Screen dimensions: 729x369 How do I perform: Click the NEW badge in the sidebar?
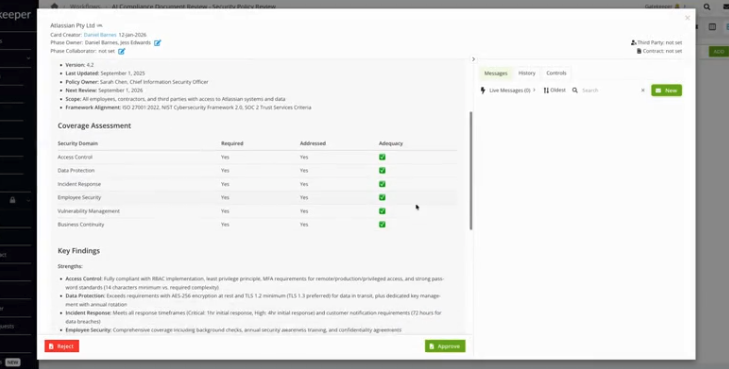tap(13, 362)
